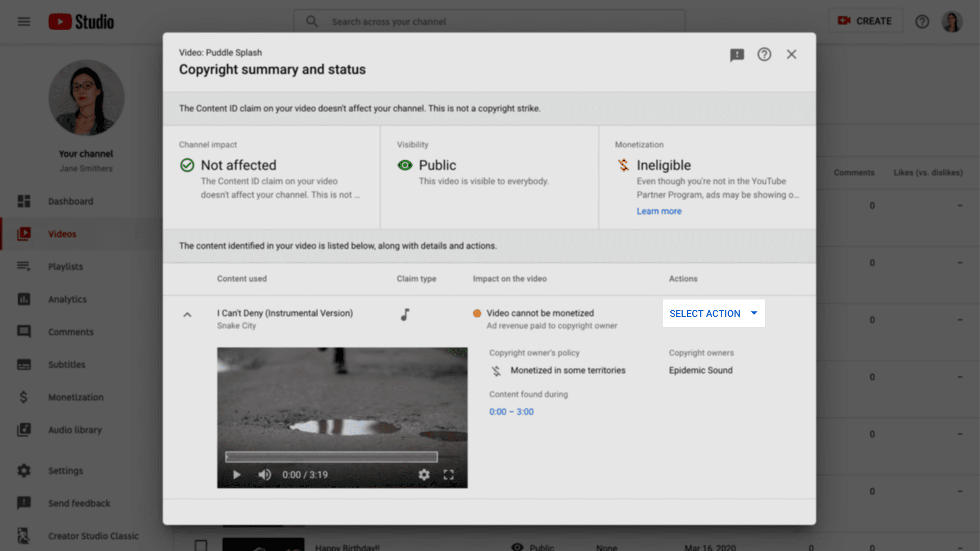Click the Analytics chart icon

[24, 299]
